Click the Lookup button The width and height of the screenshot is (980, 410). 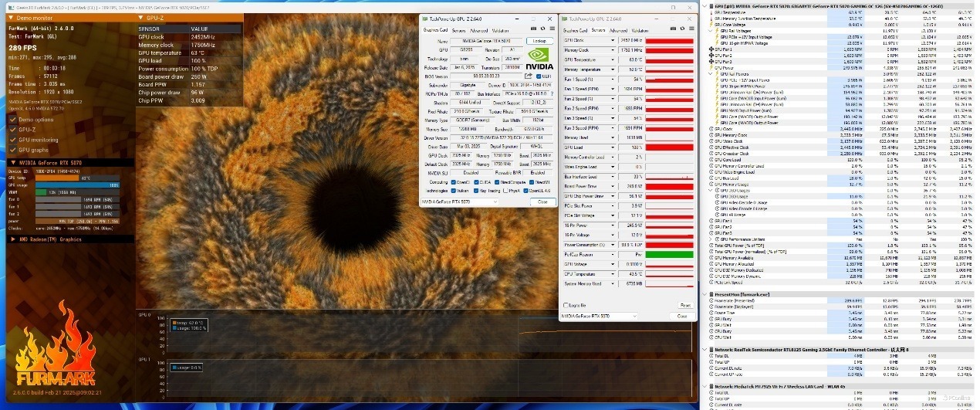point(539,41)
